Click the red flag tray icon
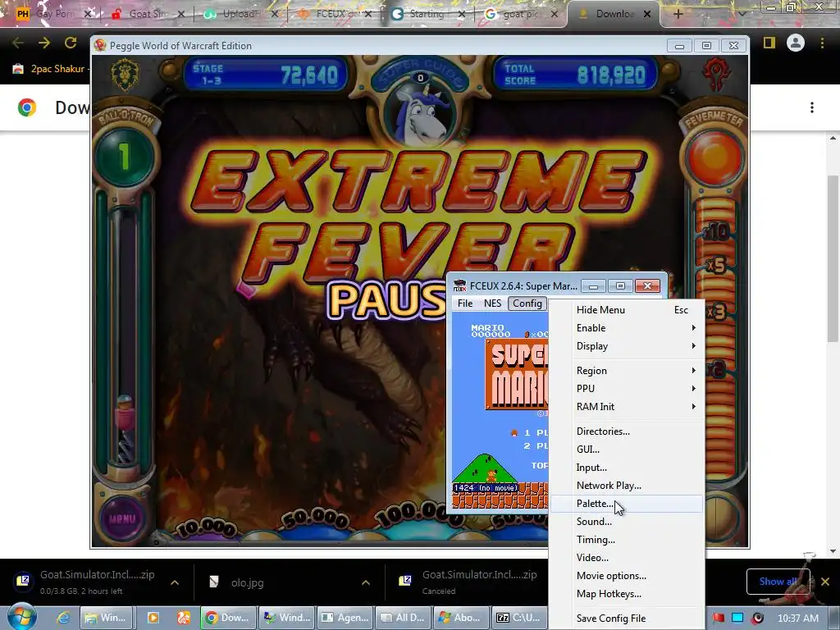Screen dimensions: 840x630 click(719, 618)
